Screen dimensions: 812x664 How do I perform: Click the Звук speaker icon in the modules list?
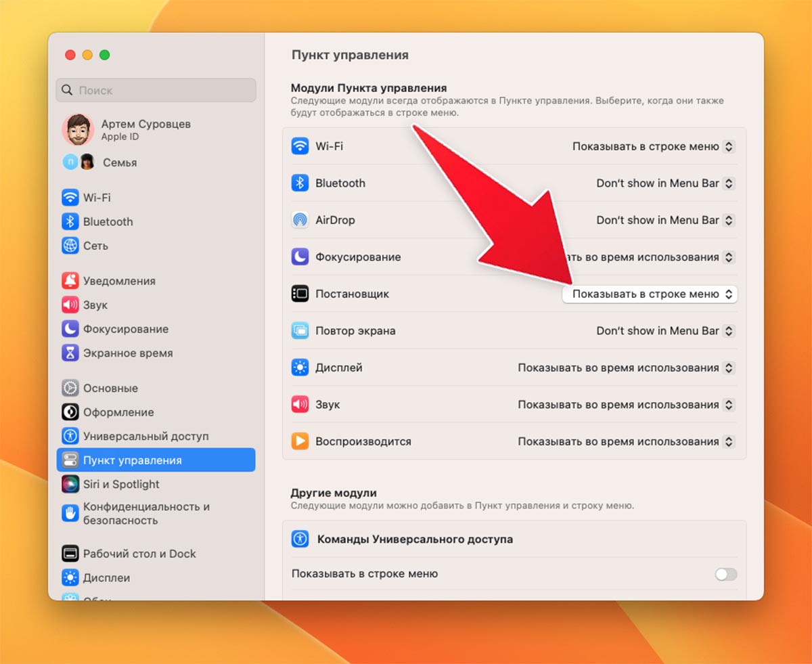coord(300,405)
